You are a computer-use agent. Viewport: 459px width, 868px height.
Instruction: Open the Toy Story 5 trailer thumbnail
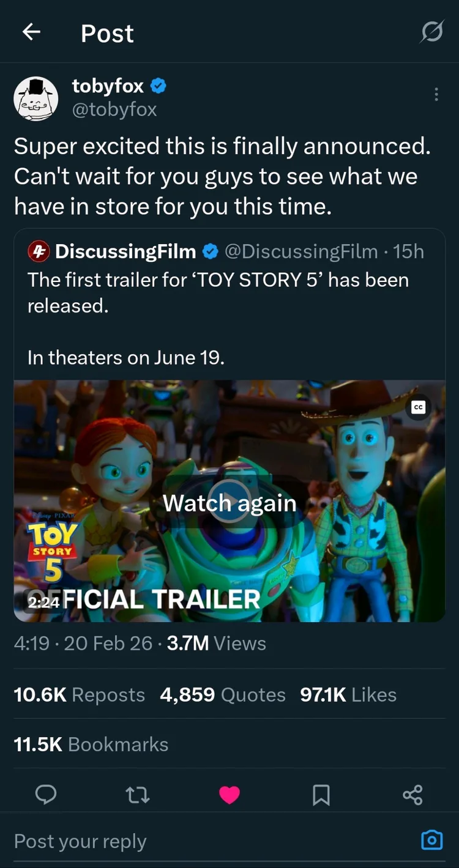pos(229,501)
